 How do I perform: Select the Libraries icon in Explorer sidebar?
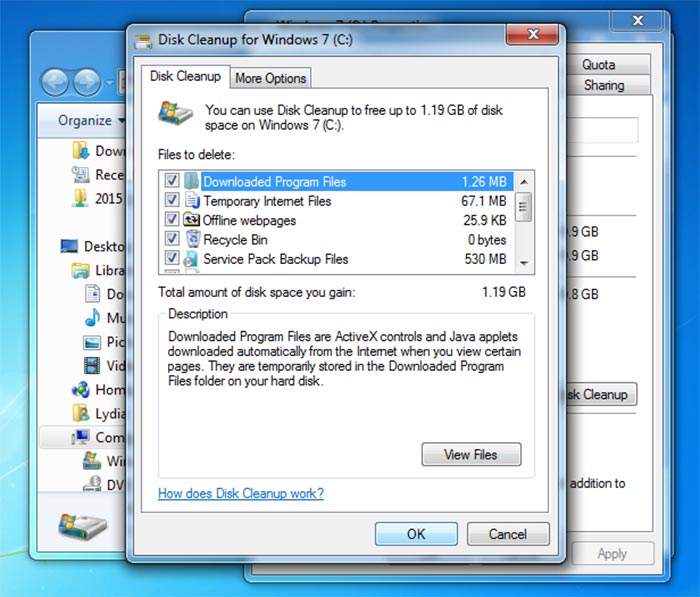[80, 270]
